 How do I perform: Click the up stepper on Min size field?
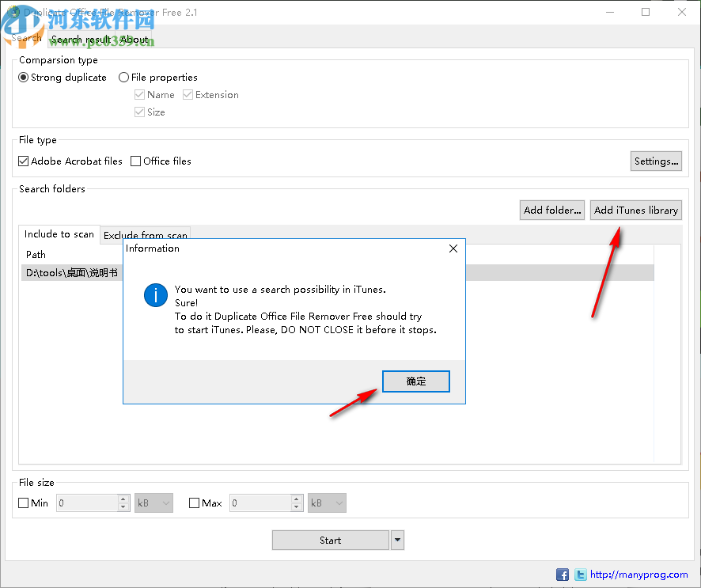pos(123,498)
